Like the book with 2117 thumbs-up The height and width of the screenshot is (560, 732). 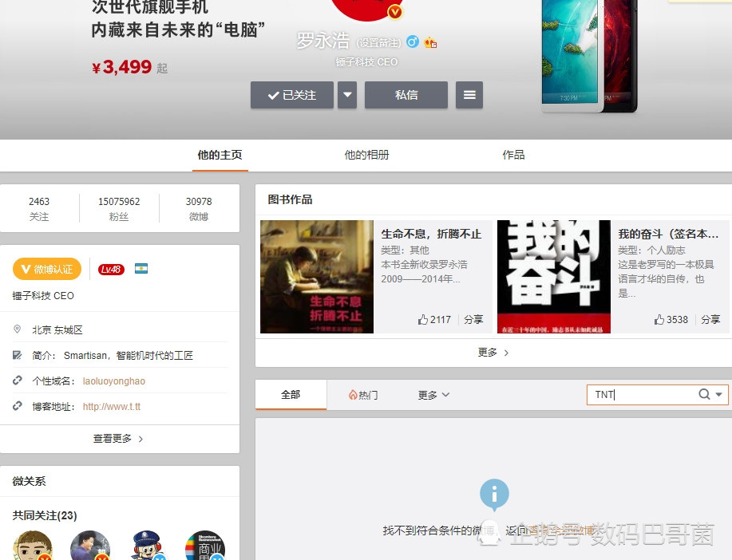tap(434, 320)
